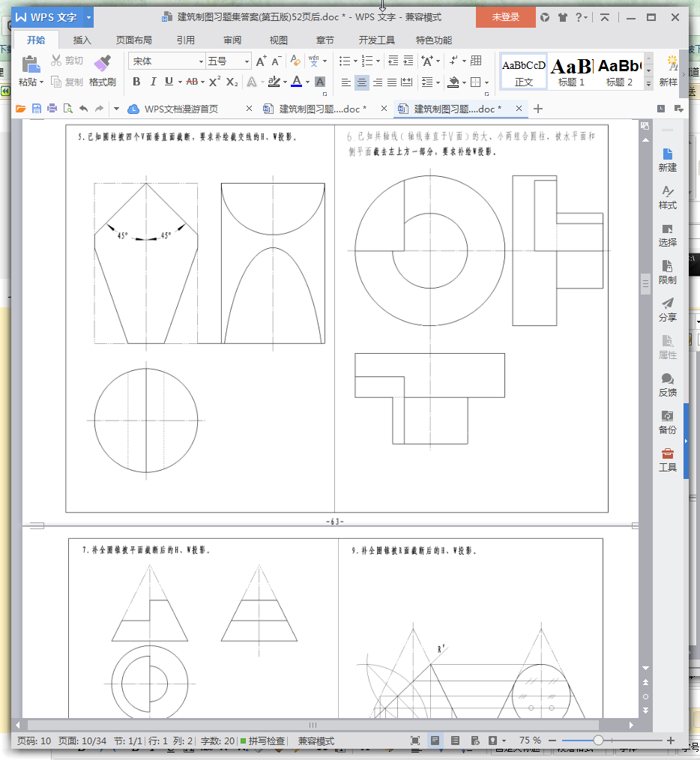700x760 pixels.
Task: Open the font size dropdown 五号
Action: [247, 61]
